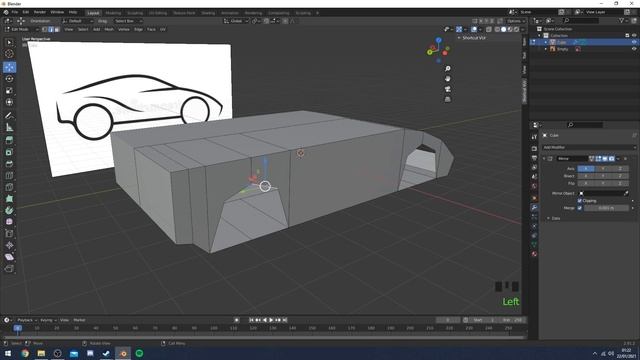The height and width of the screenshot is (360, 640).
Task: Activate the Loop Cut tool
Action: pyautogui.click(x=9, y=176)
